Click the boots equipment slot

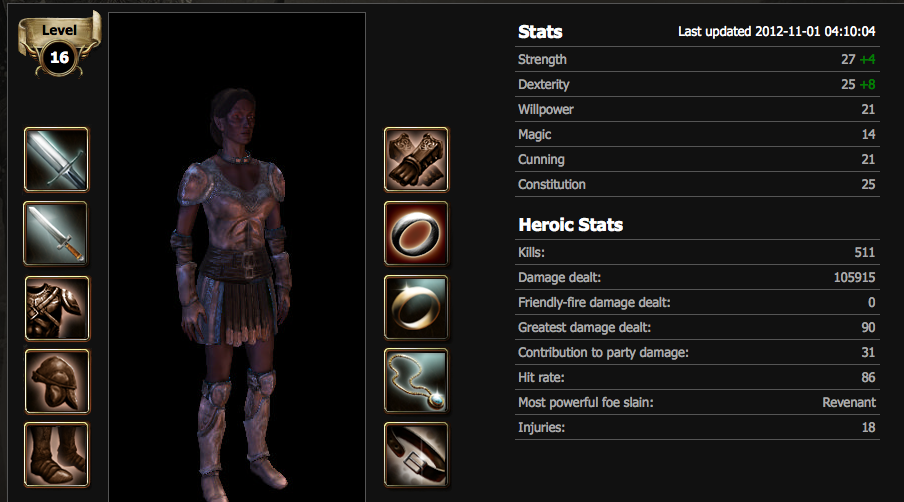click(57, 455)
